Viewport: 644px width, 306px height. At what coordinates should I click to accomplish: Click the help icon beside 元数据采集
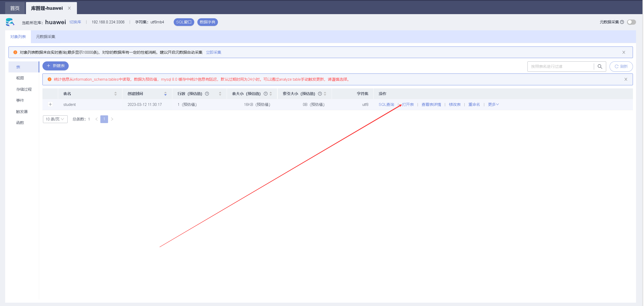(x=622, y=22)
